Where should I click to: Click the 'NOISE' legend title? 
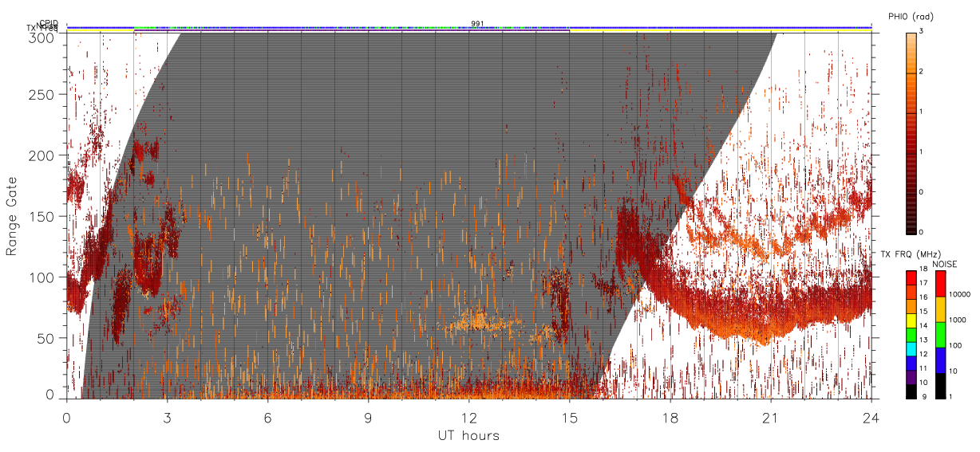tap(945, 264)
